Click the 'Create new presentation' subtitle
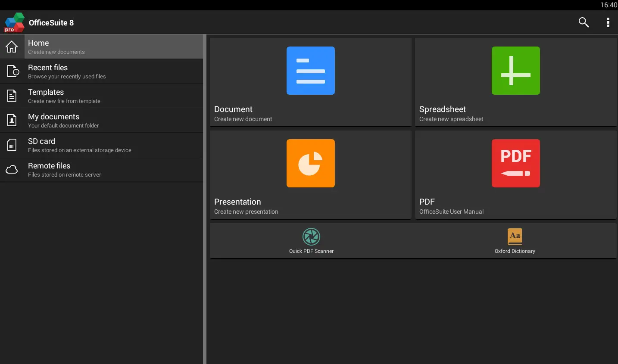This screenshot has height=364, width=618. coord(246,212)
